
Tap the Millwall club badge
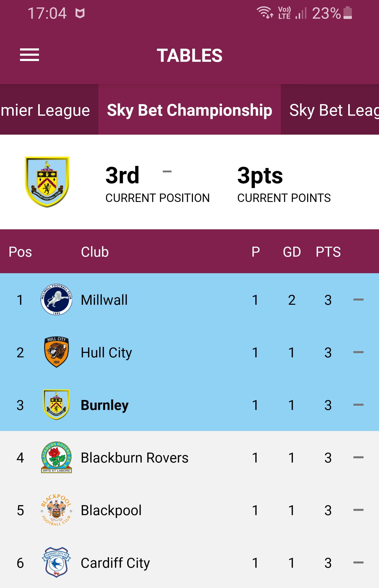coord(56,300)
